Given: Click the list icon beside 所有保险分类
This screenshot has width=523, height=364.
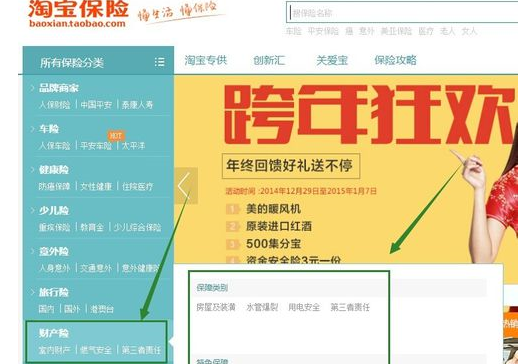Looking at the screenshot, I should click(x=159, y=62).
